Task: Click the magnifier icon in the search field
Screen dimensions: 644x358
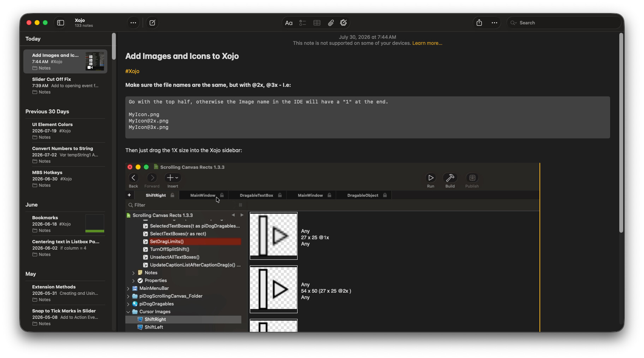Action: (513, 23)
